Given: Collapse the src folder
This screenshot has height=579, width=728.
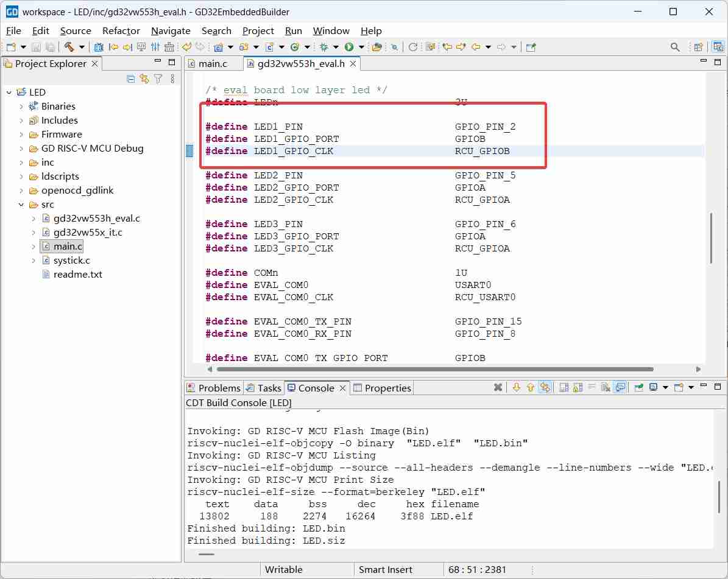Looking at the screenshot, I should pos(21,205).
